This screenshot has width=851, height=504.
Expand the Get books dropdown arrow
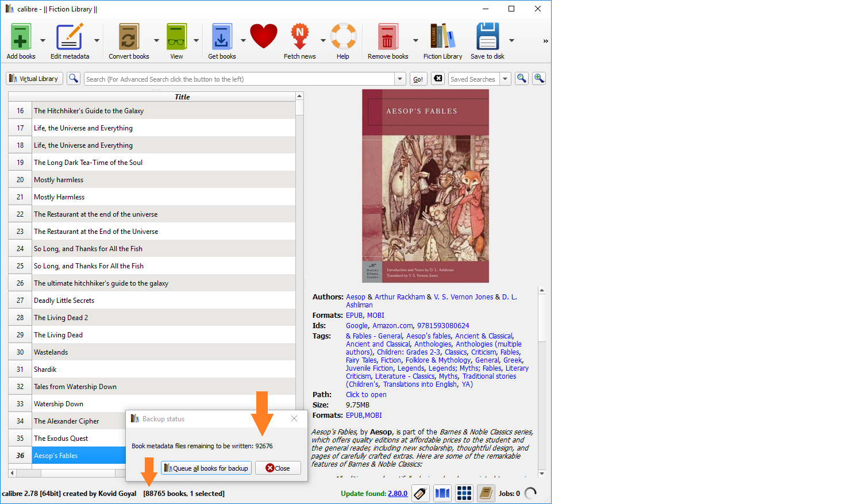click(243, 41)
